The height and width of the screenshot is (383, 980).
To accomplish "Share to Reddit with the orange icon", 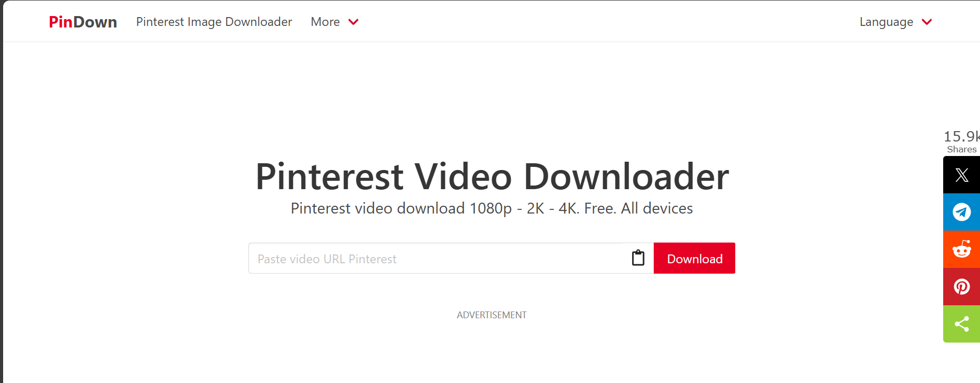I will [961, 249].
